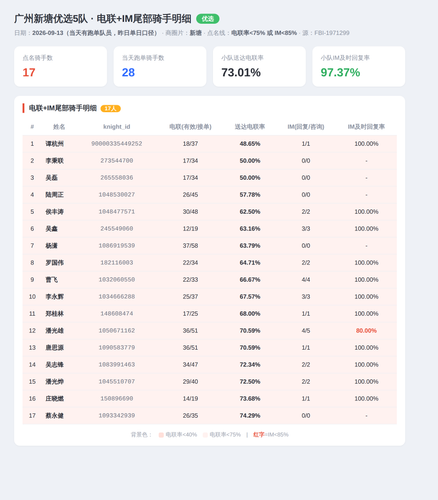Click rider name 李永辉 in row 10

pos(54,297)
